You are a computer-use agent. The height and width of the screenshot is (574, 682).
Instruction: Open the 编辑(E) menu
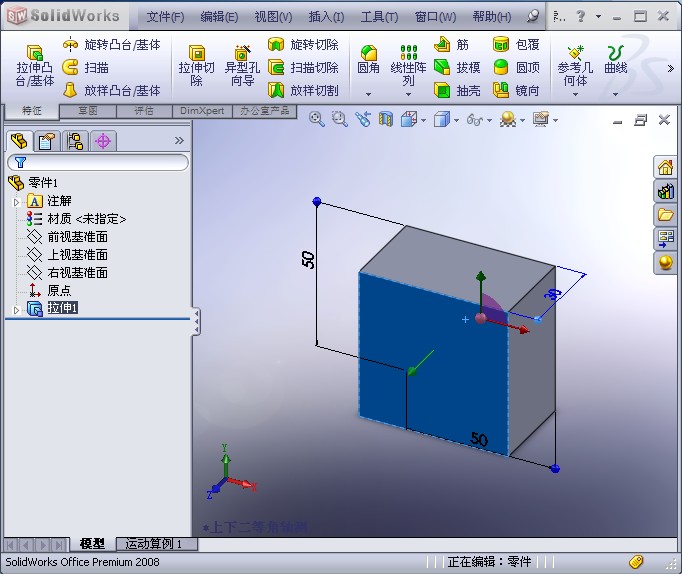coord(219,17)
